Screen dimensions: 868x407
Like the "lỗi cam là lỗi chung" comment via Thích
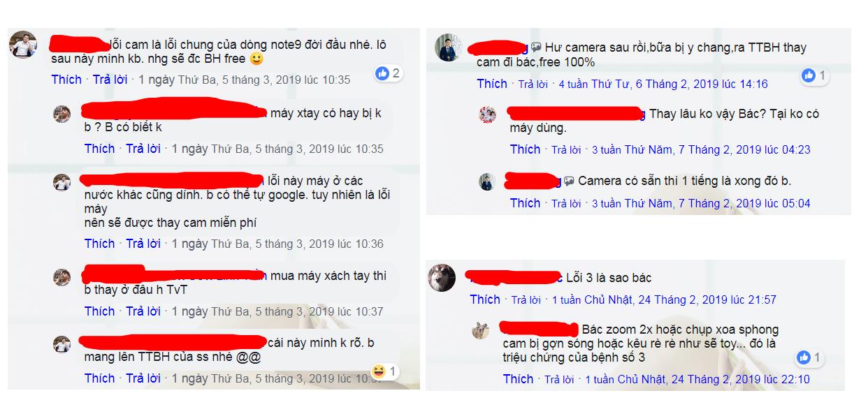click(66, 80)
